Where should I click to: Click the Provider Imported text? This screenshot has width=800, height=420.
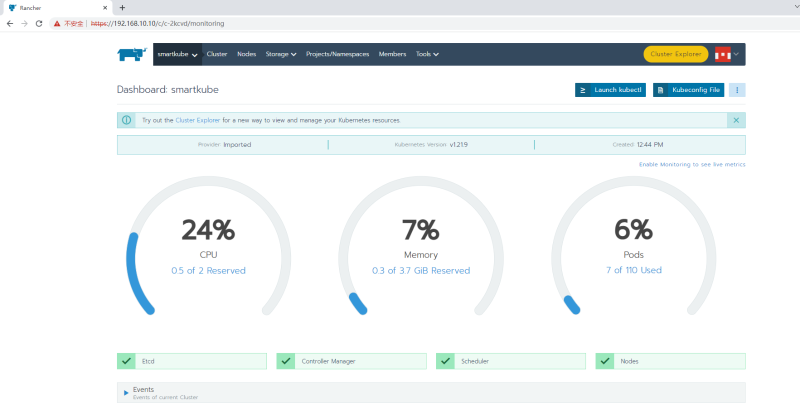point(224,144)
